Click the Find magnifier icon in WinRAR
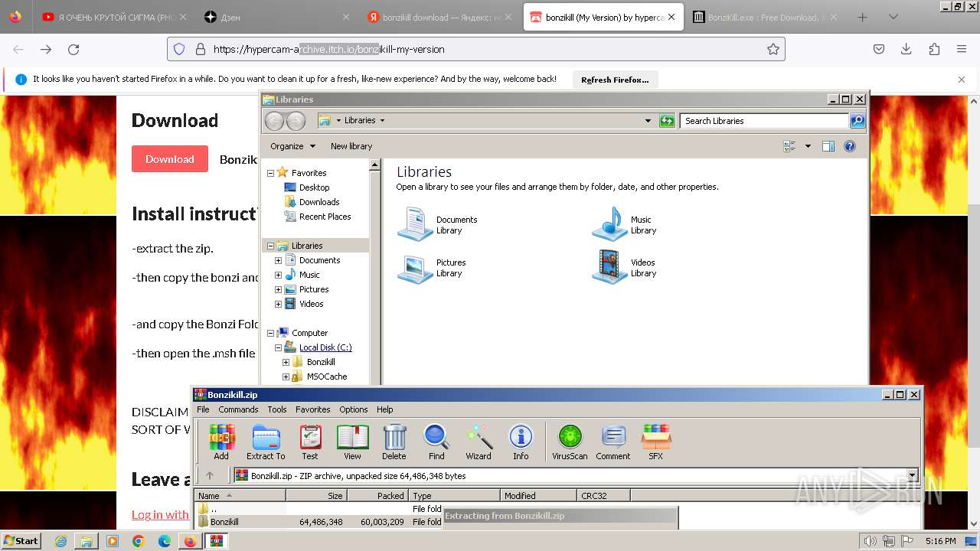Screen dimensions: 980x551 click(x=436, y=442)
